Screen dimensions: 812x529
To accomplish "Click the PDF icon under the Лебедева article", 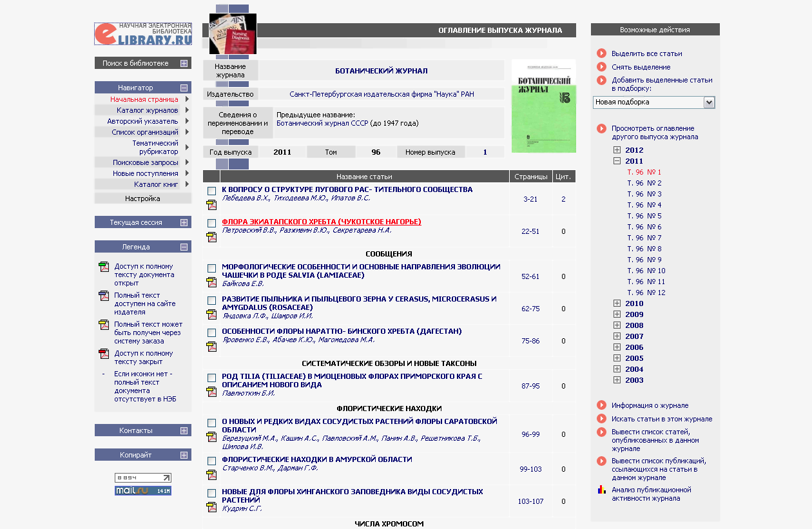I will click(211, 205).
